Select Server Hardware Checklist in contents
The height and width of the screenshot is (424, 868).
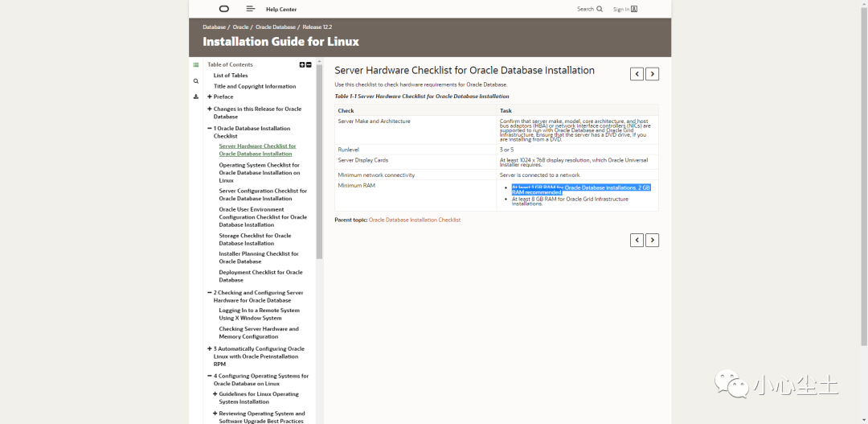(257, 150)
